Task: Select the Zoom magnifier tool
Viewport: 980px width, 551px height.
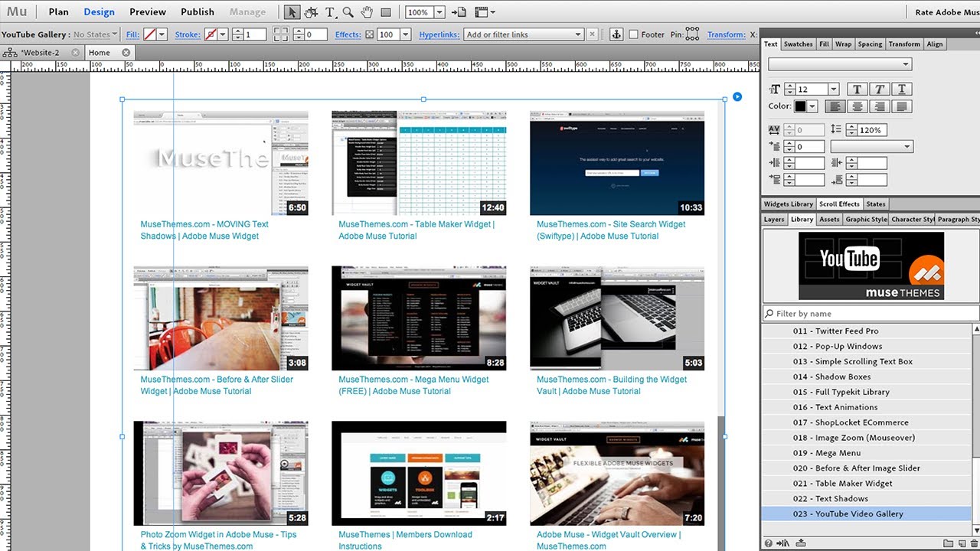Action: (348, 12)
